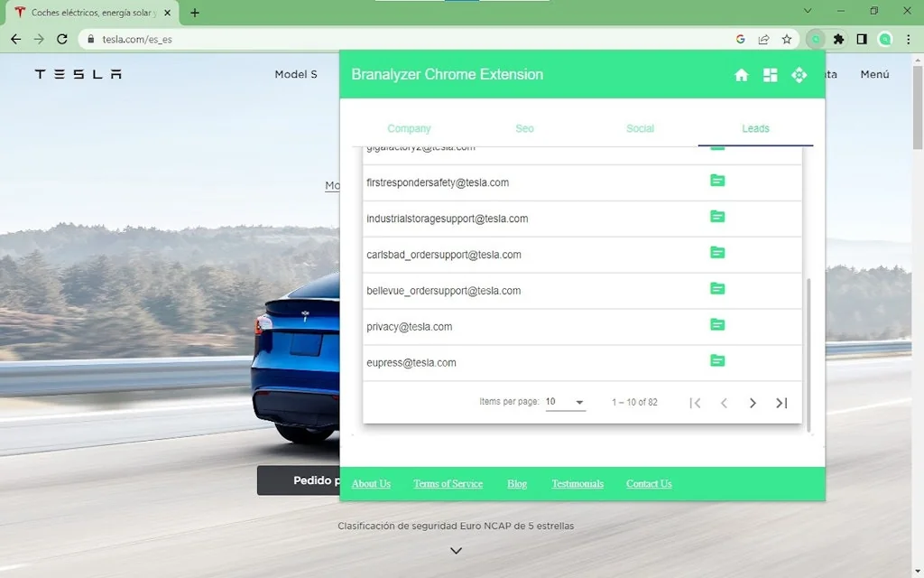This screenshot has height=578, width=924.
Task: Click the dashboard grid icon in the header
Action: pos(770,75)
